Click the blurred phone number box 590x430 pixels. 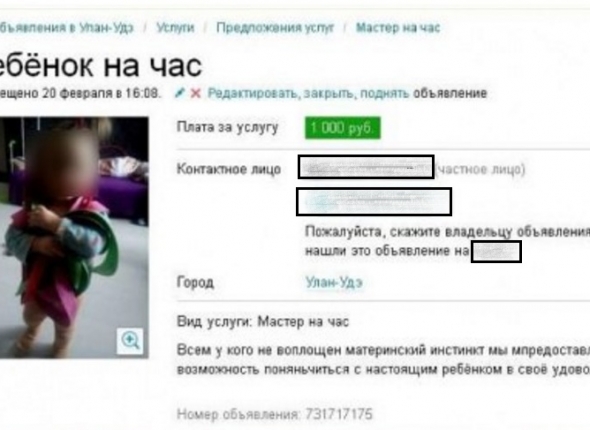coord(374,202)
